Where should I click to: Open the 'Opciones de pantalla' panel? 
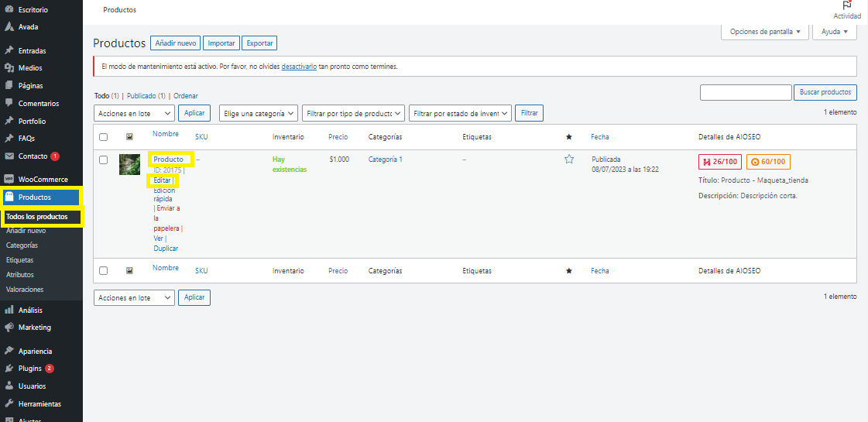coord(765,32)
